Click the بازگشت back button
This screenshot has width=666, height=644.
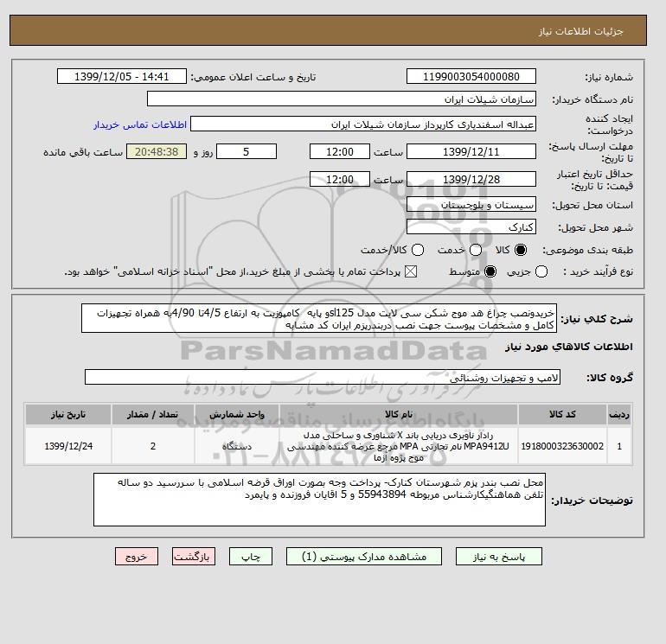[x=194, y=556]
